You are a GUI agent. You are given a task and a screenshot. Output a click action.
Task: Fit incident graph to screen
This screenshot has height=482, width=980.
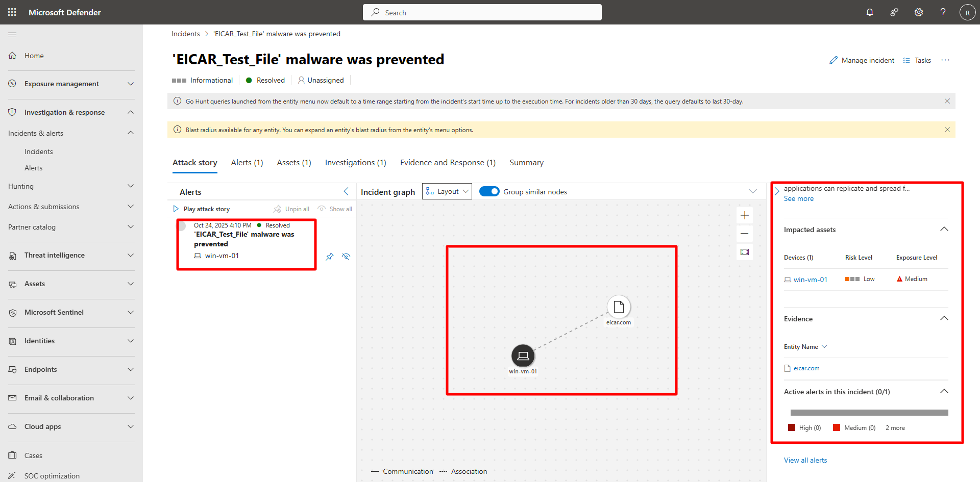[x=745, y=252]
